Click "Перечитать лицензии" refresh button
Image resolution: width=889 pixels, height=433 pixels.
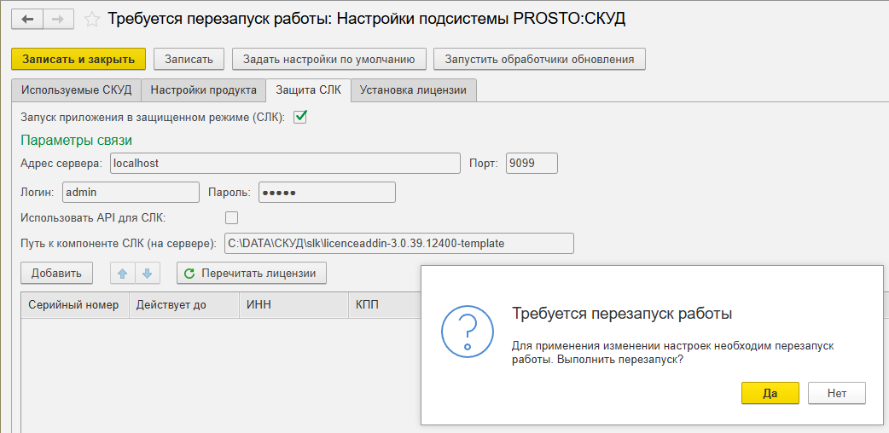(x=251, y=273)
